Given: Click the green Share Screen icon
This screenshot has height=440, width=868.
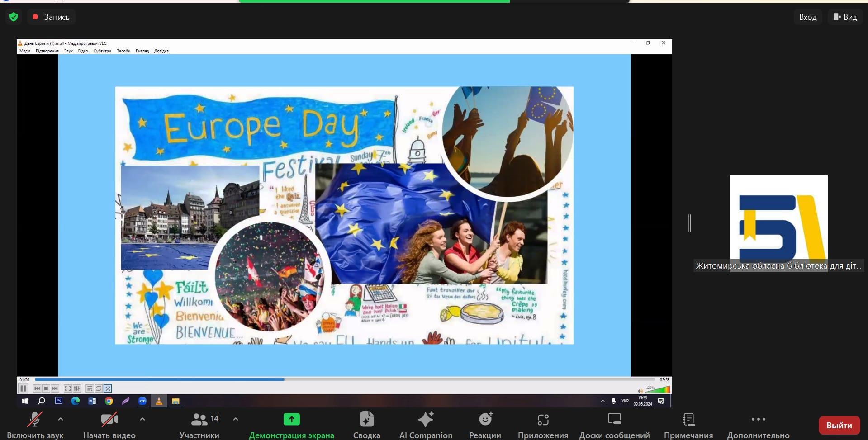Looking at the screenshot, I should [x=291, y=419].
